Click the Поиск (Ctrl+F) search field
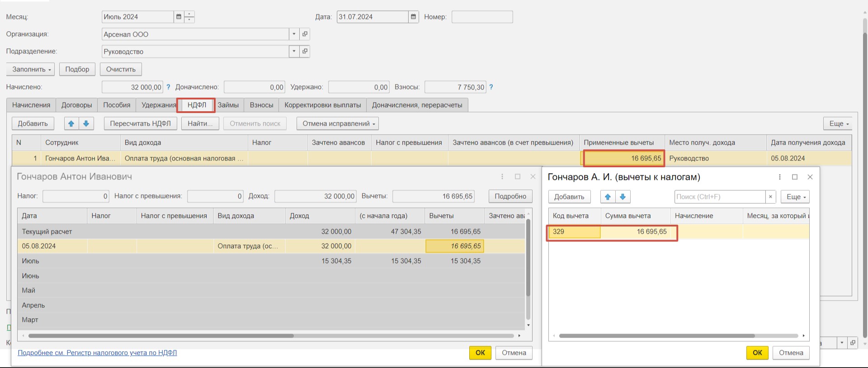868x368 pixels. click(720, 197)
